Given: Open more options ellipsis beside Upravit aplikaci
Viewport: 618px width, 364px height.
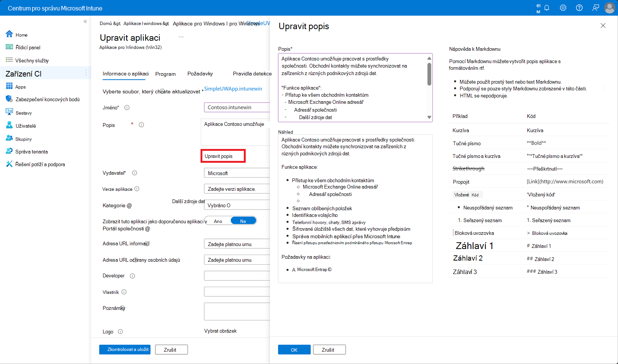Looking at the screenshot, I should pos(181,37).
